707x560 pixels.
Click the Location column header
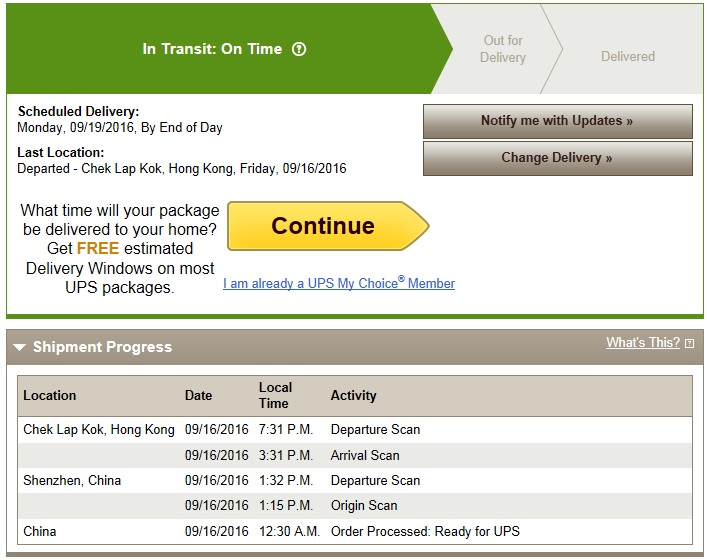50,395
